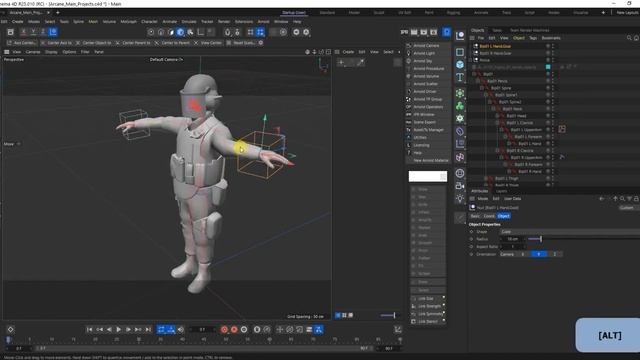Click the search icon in the Objects manager
Screen dimensions: 640x360
click(x=629, y=38)
